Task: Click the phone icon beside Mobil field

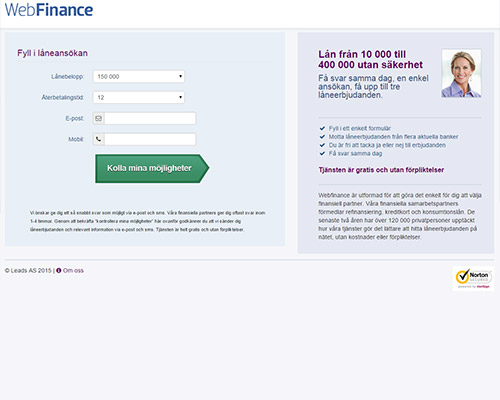Action: [x=98, y=139]
